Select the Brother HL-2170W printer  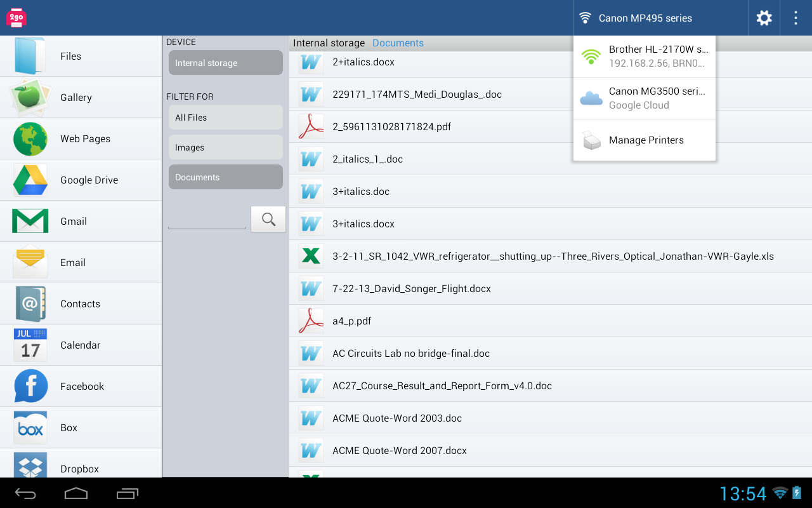tap(645, 57)
